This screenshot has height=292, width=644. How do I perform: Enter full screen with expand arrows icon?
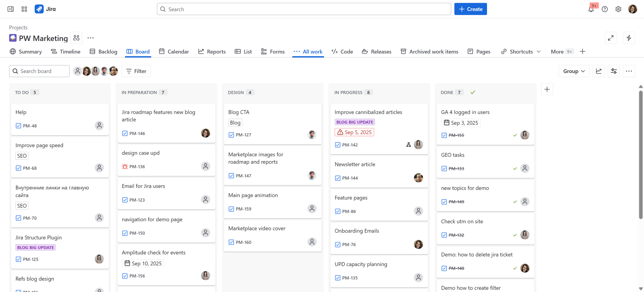click(x=611, y=38)
